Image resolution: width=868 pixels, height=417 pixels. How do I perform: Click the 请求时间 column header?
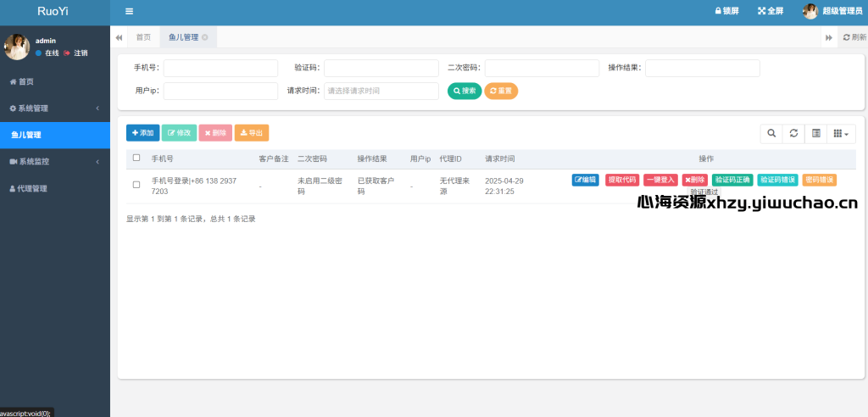click(500, 159)
